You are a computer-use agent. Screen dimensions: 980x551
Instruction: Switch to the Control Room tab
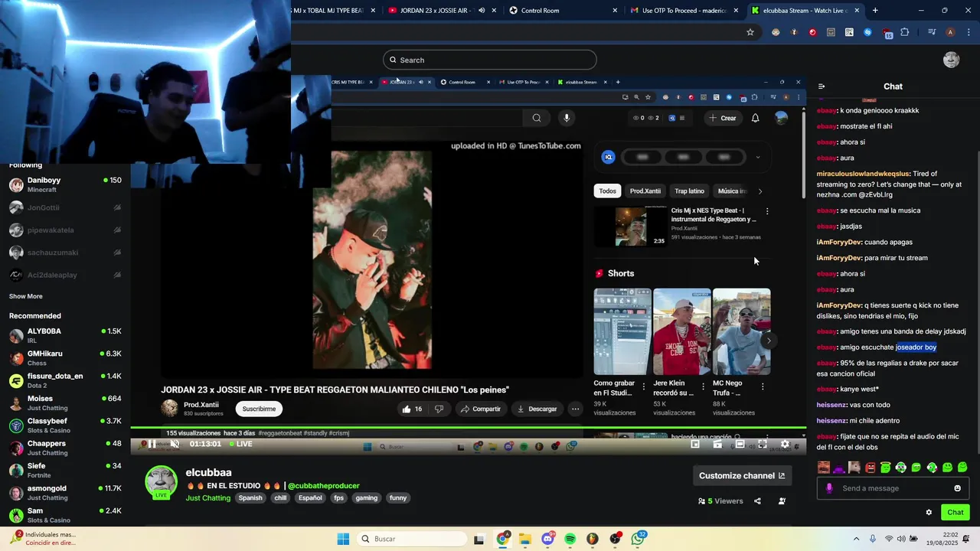tap(563, 11)
